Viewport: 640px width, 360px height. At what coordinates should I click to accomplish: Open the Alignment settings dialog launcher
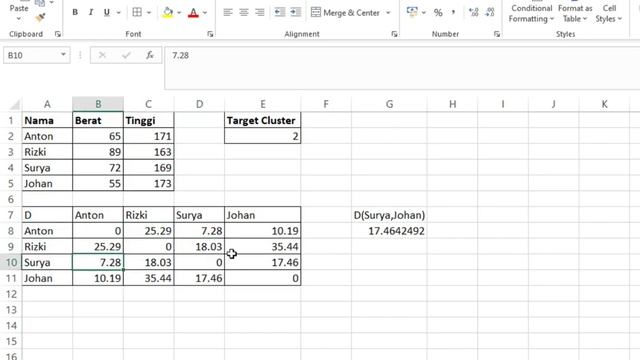coord(394,34)
